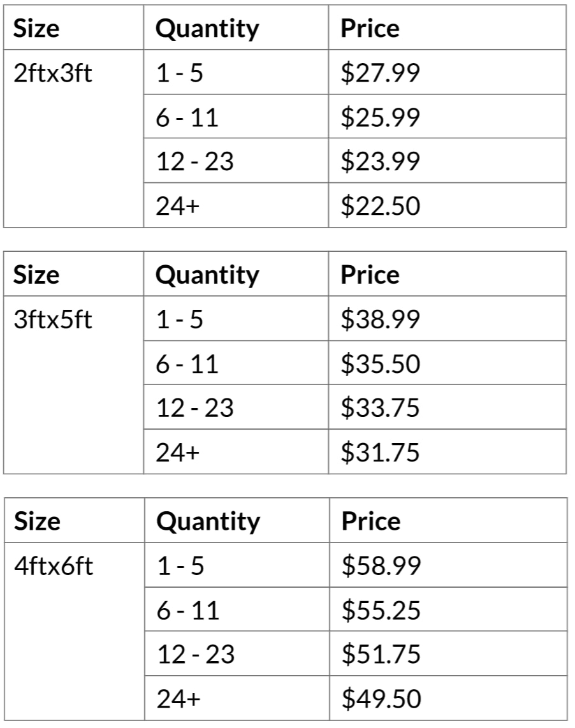Click the $58.99 price cell
The width and height of the screenshot is (575, 728).
[x=448, y=565]
